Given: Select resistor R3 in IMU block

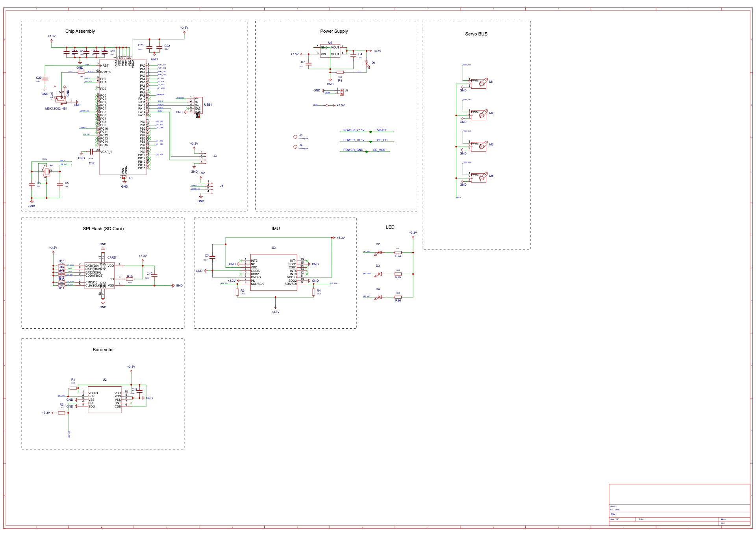Looking at the screenshot, I should tap(237, 292).
